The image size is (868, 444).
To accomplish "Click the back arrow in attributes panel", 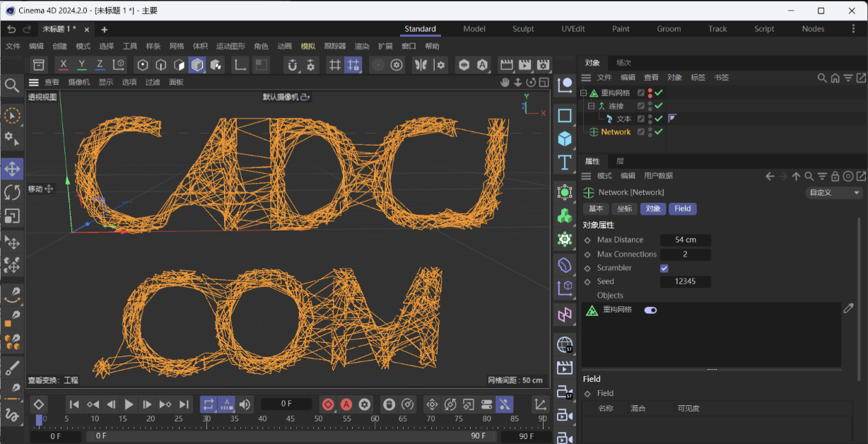I will click(770, 176).
